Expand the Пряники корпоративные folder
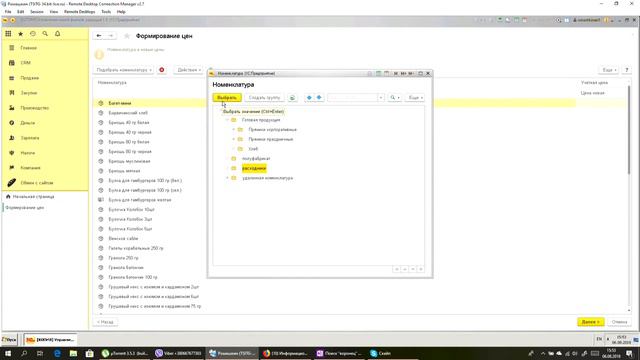640x360 pixels. point(234,130)
